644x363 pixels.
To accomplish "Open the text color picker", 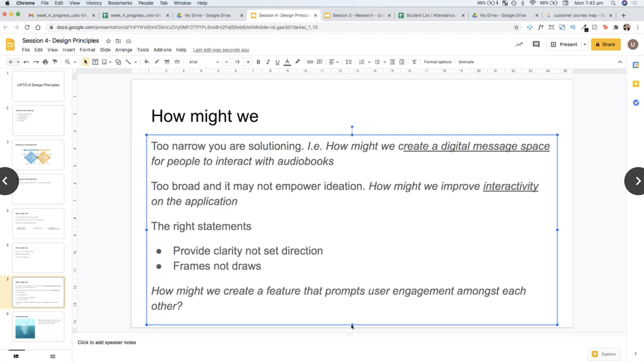I will pyautogui.click(x=287, y=62).
